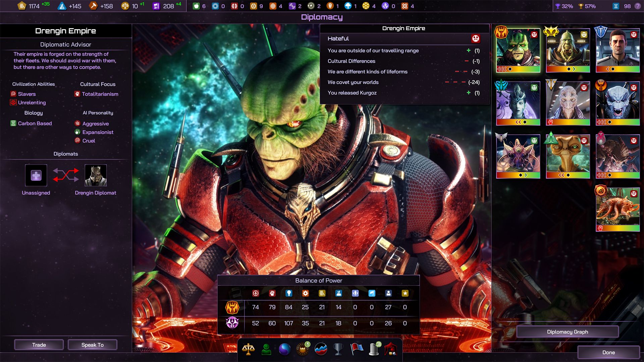Screen dimensions: 644x362
Task: Select the Drengin Diplomat portrait
Action: (96, 175)
